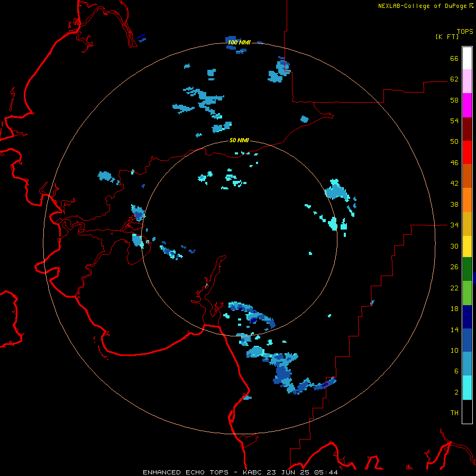Click the 14 legend value
Viewport: 476px width, 476px height.
click(x=454, y=329)
